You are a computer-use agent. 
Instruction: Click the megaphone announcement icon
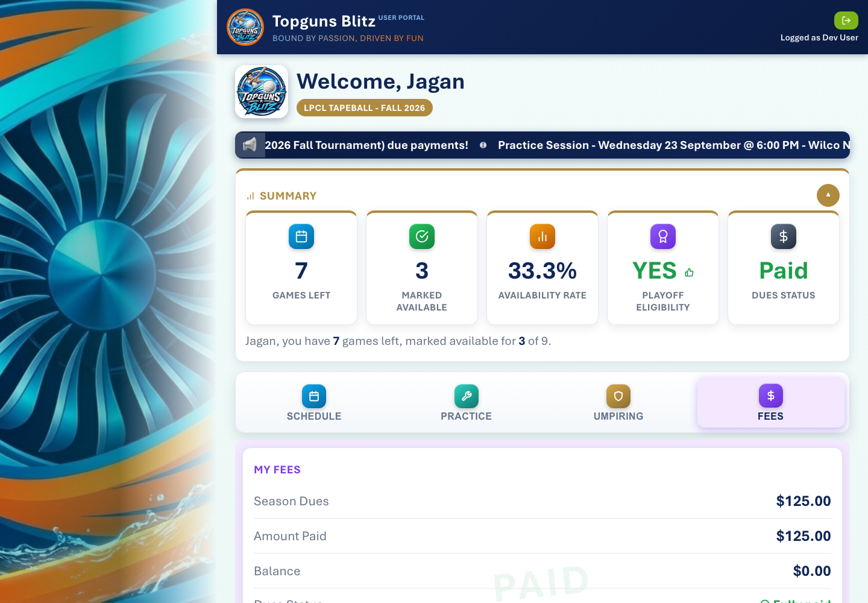[x=250, y=145]
